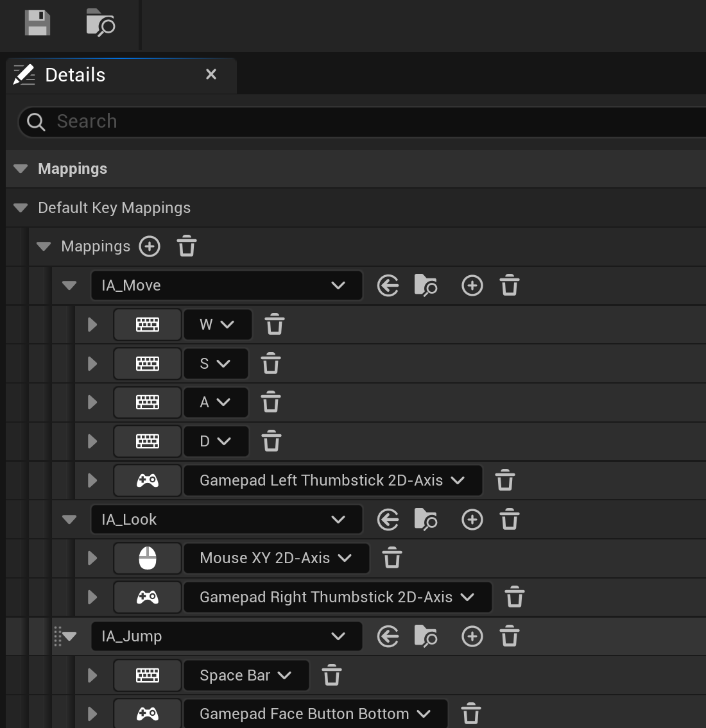Delete the W key binding
706x728 pixels.
(x=275, y=324)
